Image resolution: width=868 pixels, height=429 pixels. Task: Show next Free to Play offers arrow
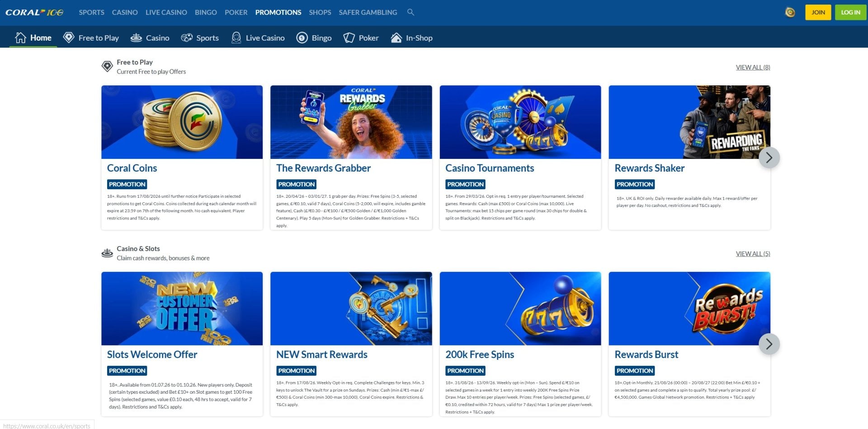769,158
